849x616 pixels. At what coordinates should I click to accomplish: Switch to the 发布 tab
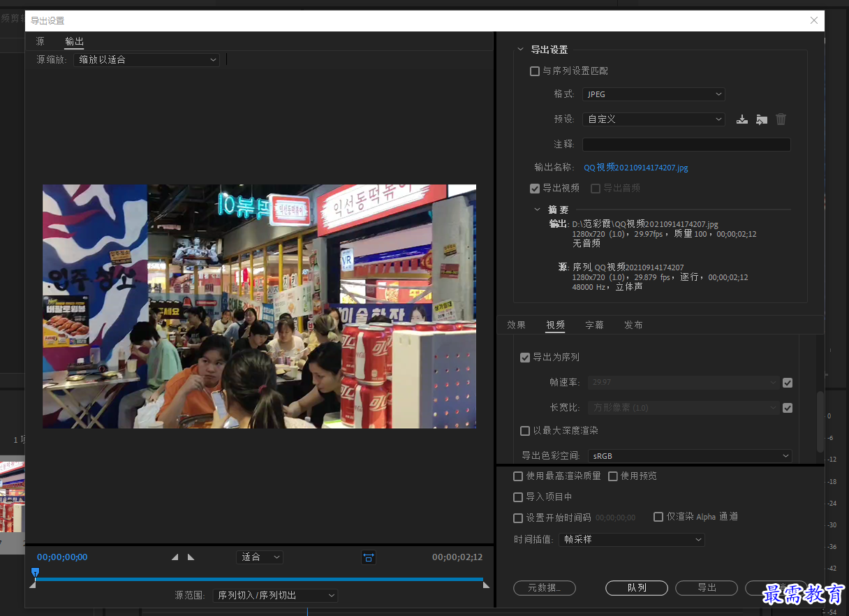coord(633,325)
